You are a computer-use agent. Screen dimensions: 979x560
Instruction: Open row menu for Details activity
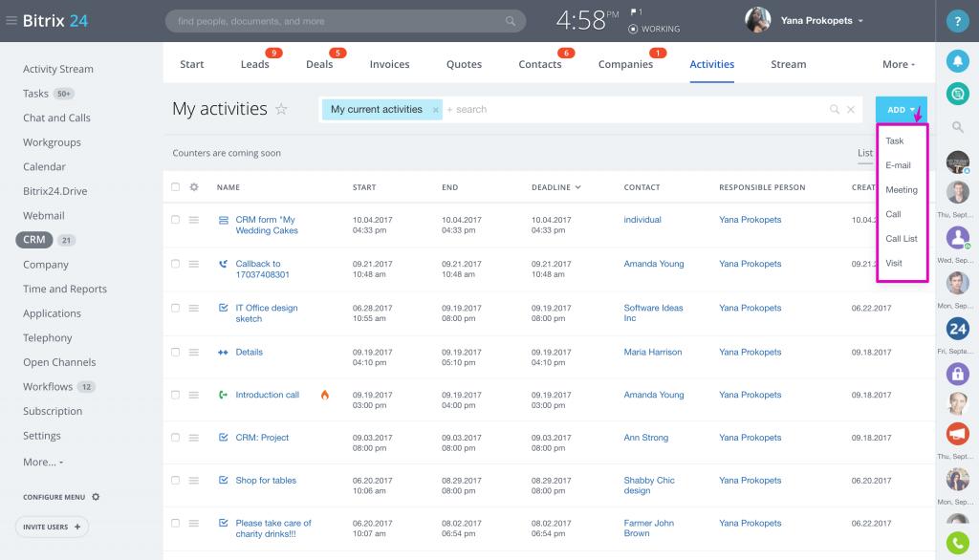pos(194,352)
